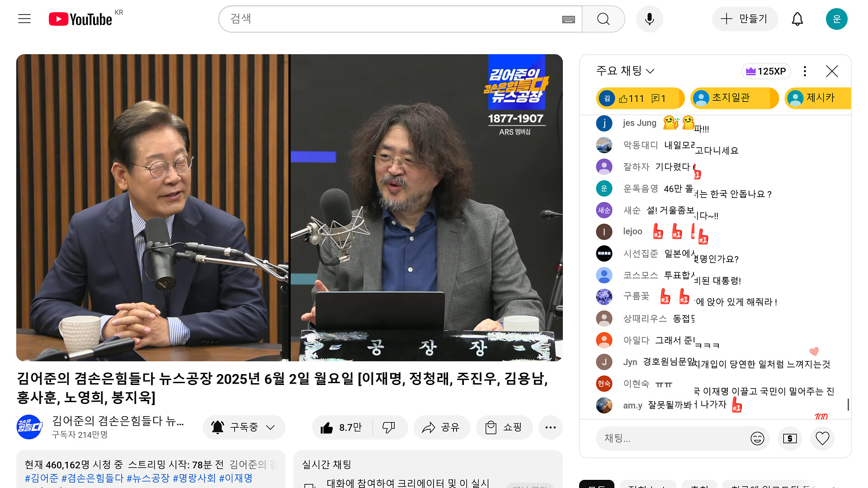Open the hamburger guide menu
868x488 pixels.
[24, 19]
